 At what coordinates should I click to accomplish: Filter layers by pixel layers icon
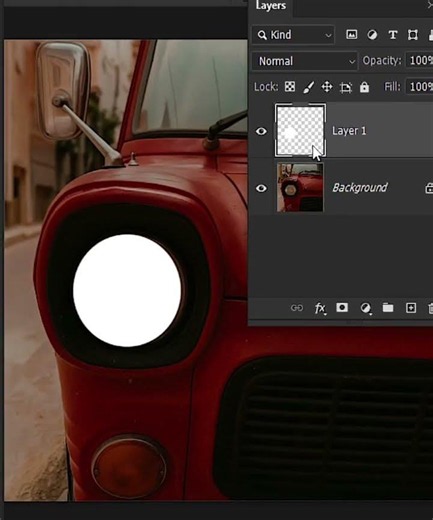(x=351, y=34)
